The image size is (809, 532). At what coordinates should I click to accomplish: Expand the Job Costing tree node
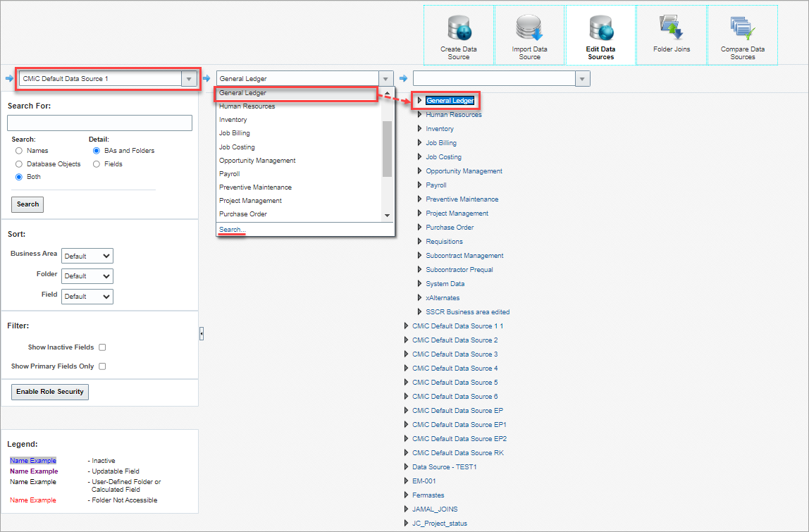419,157
